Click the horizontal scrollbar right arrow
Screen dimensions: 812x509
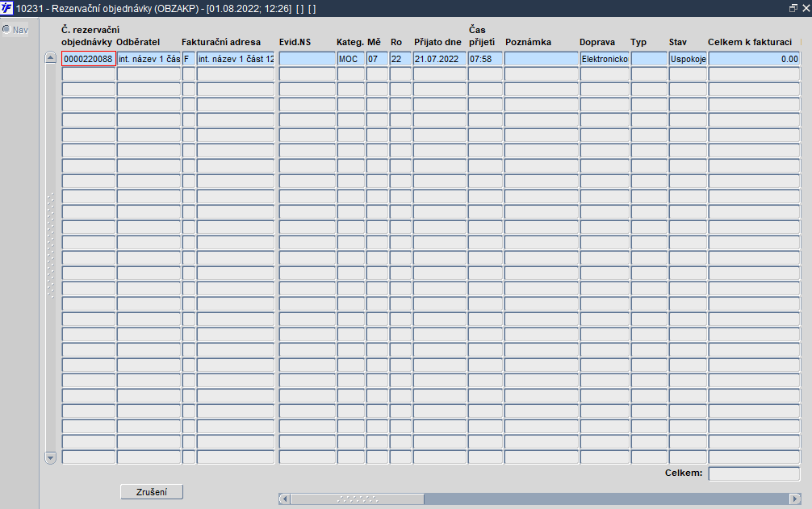795,499
